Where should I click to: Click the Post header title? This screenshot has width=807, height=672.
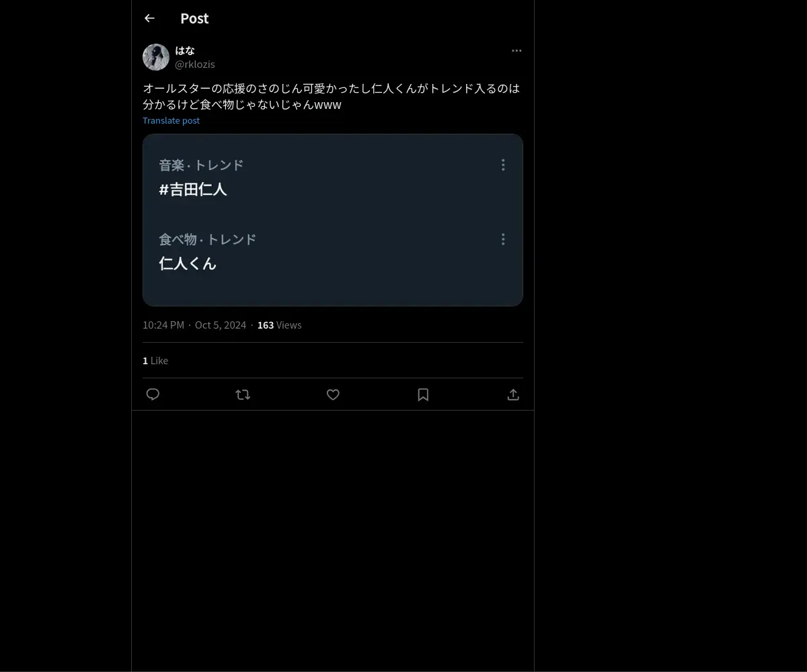coord(194,18)
